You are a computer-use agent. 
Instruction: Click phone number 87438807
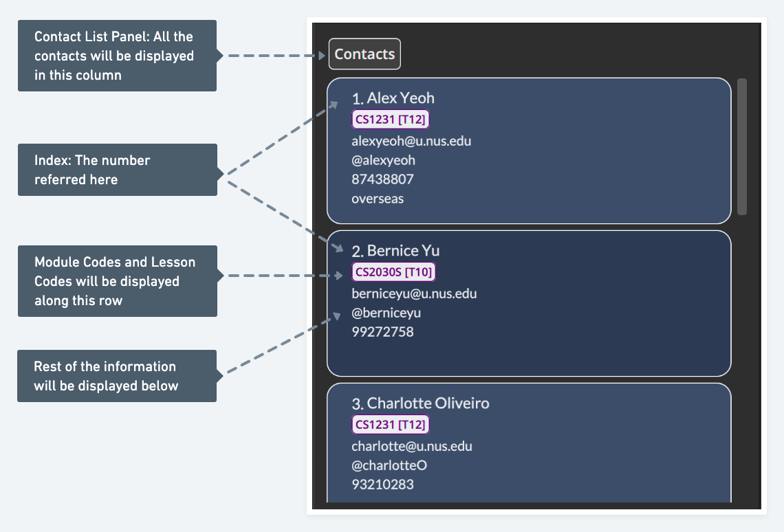coord(382,179)
